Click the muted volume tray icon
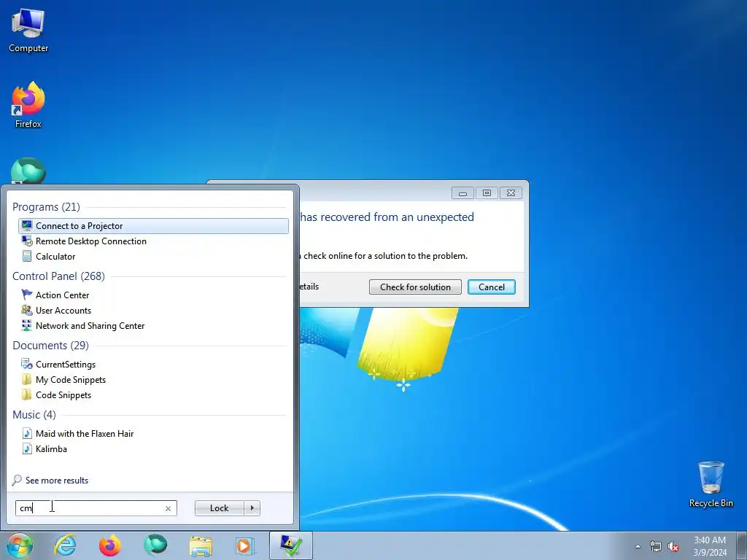 pyautogui.click(x=673, y=547)
